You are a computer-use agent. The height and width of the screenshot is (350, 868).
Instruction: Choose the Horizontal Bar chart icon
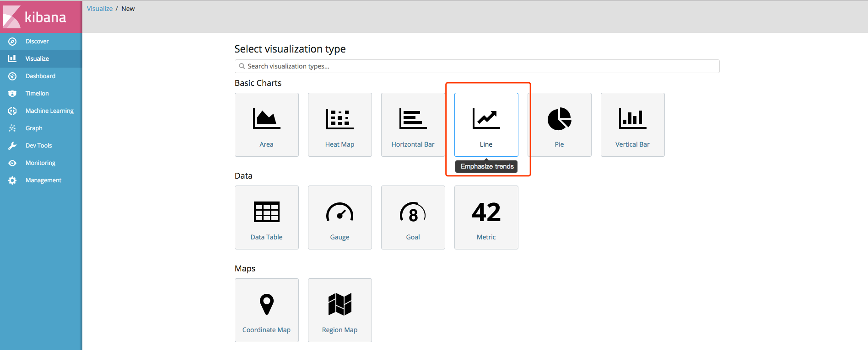(413, 119)
